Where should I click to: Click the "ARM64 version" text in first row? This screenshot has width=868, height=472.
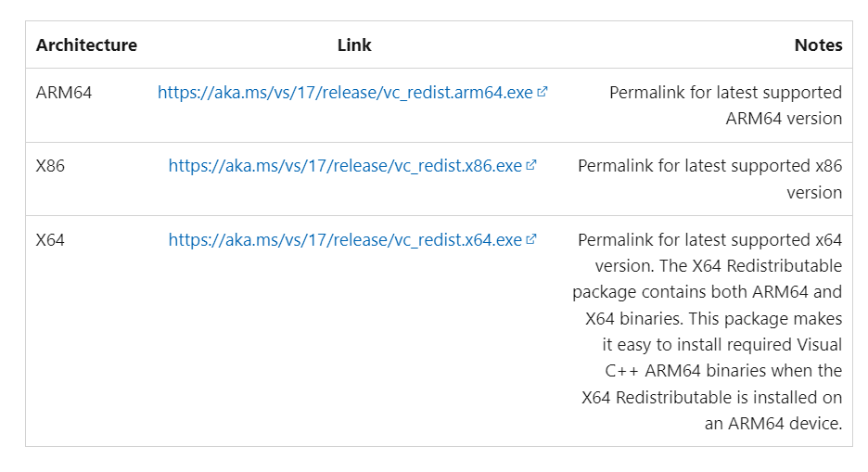(784, 119)
